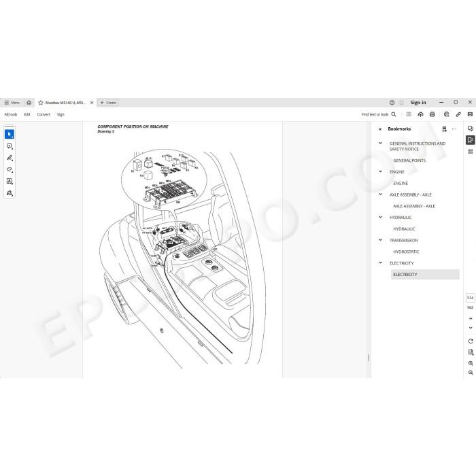Go to next page with down arrow
The height and width of the screenshot is (476, 476).
click(471, 328)
